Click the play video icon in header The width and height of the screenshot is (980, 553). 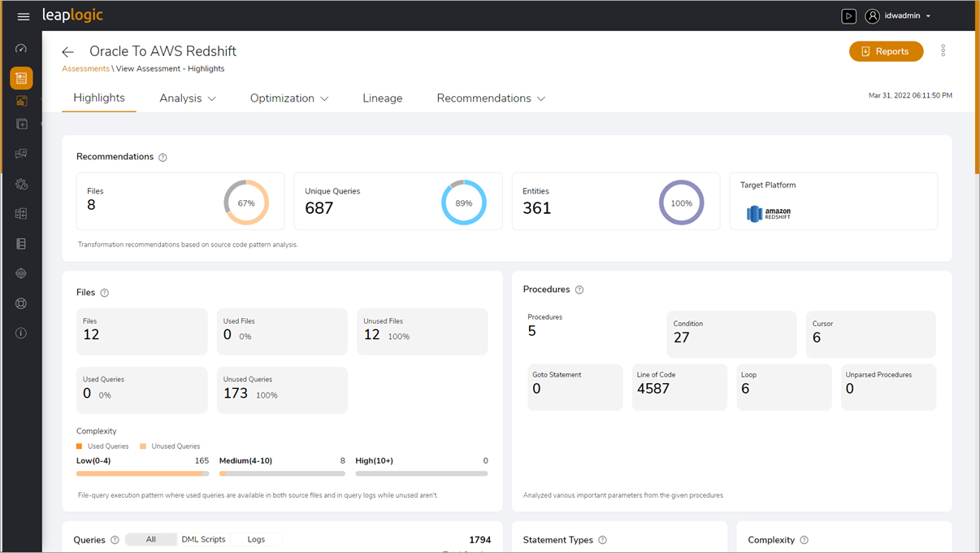(848, 15)
